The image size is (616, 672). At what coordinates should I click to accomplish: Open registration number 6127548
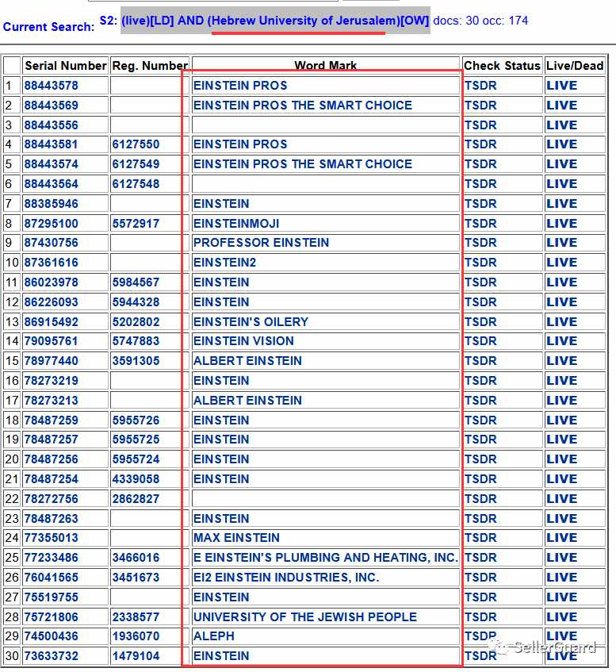point(136,184)
